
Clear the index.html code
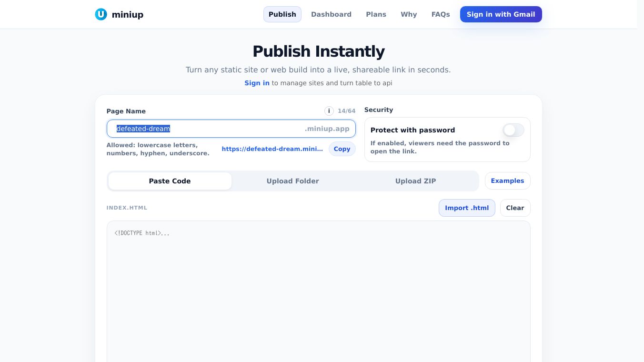pyautogui.click(x=515, y=208)
